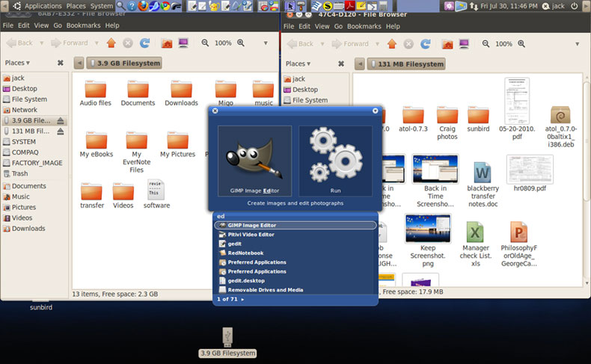Click the yellow teapot launcher in the panel

[214, 6]
